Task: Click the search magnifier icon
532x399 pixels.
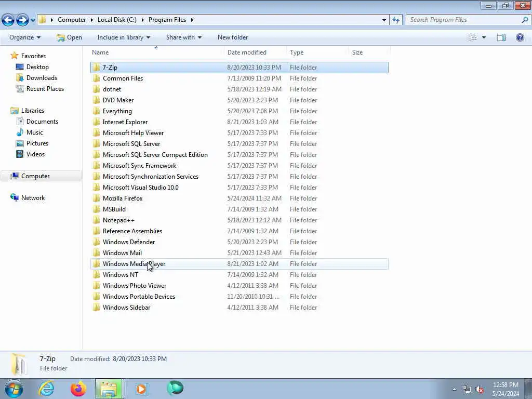Action: (525, 20)
